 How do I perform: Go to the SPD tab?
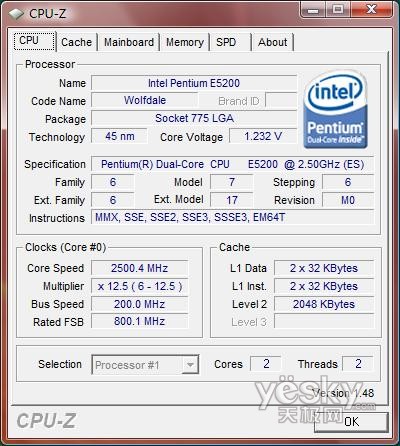coord(226,42)
